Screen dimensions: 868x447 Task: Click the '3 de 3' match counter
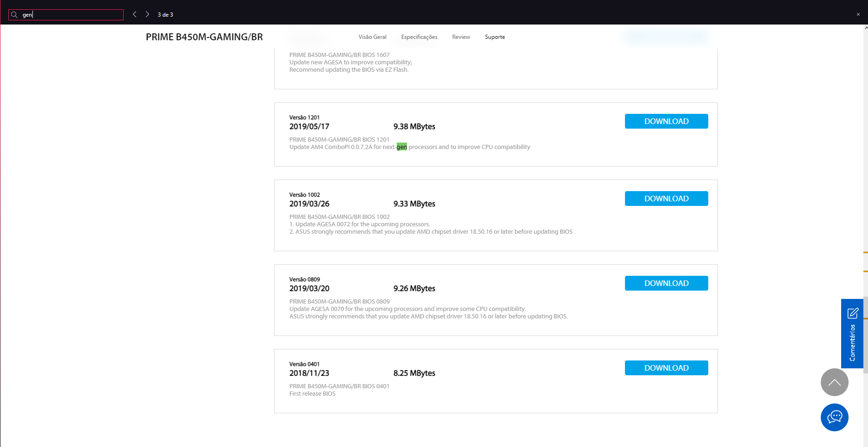click(165, 15)
